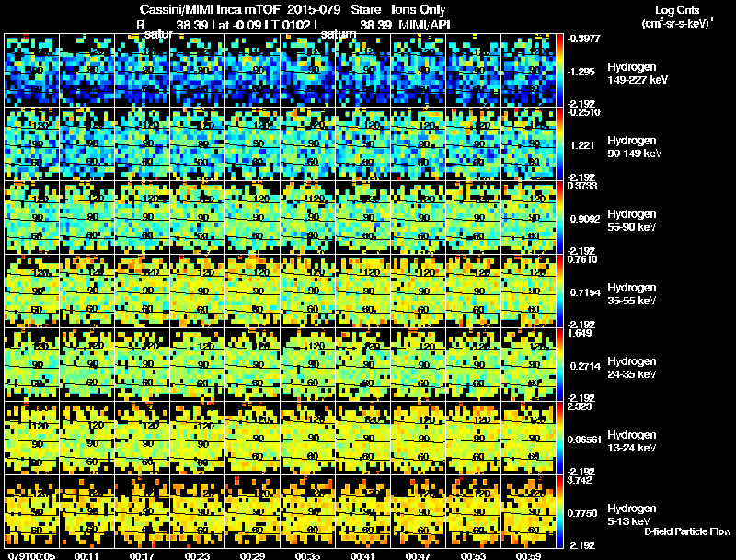Viewport: 736px width, 560px height.
Task: Click the '00:23' time label
Action: pos(197,556)
